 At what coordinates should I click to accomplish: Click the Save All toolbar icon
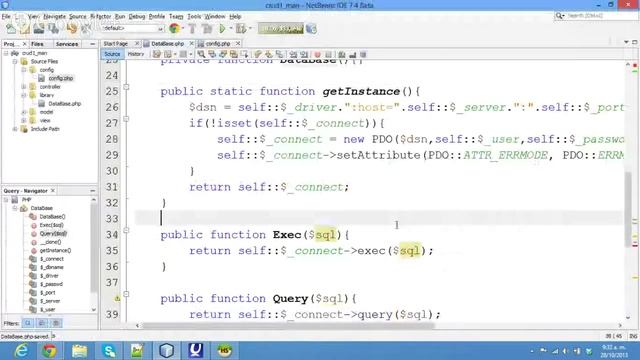(53, 29)
